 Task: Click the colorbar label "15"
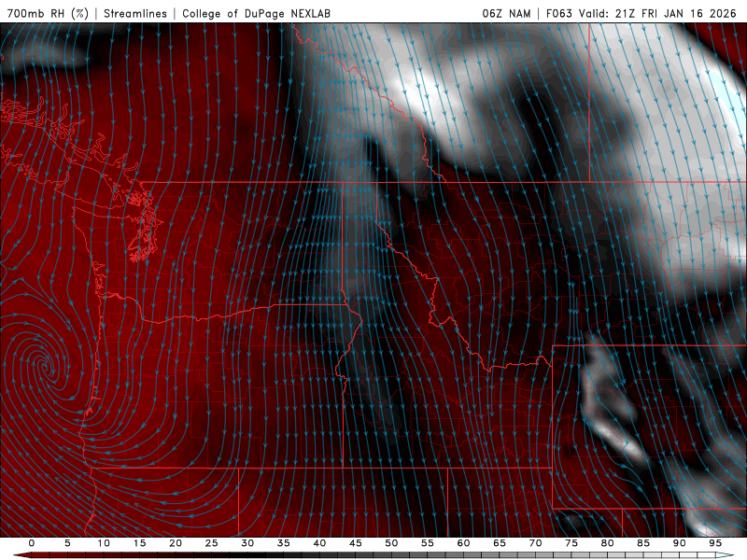click(x=139, y=543)
